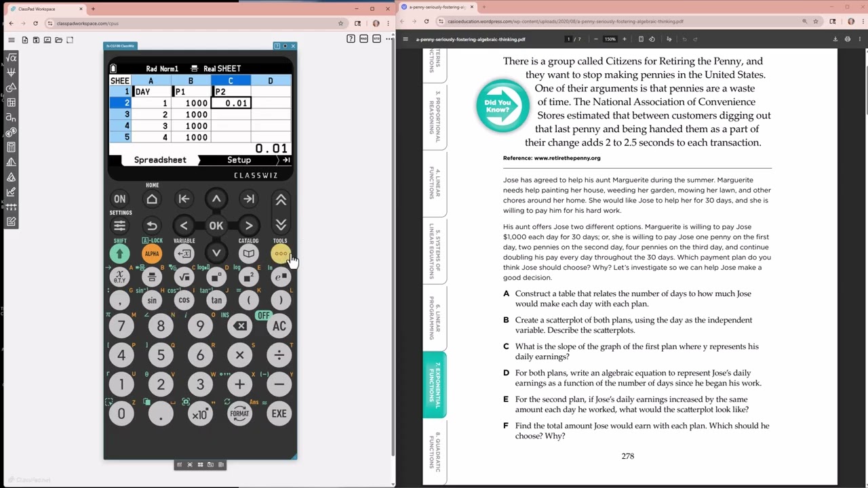Click the PDF zoom out minus button
Screen dimensions: 868x488
596,39
